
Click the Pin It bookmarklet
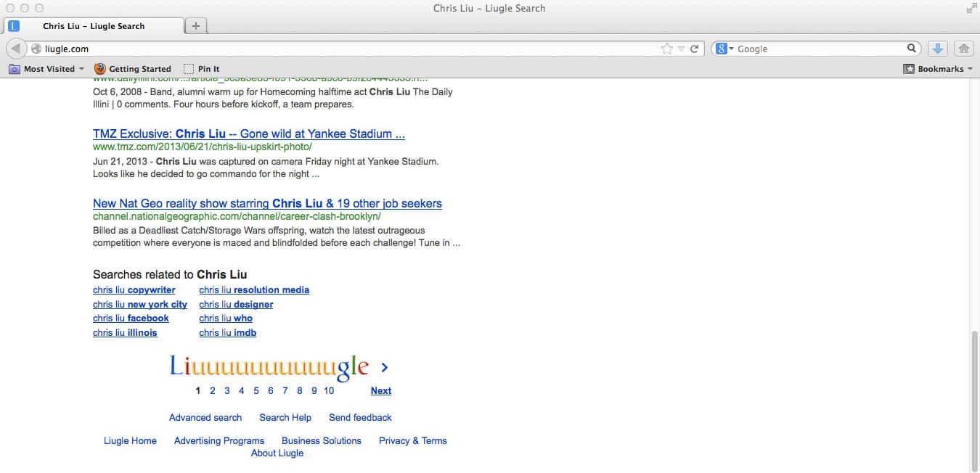202,69
